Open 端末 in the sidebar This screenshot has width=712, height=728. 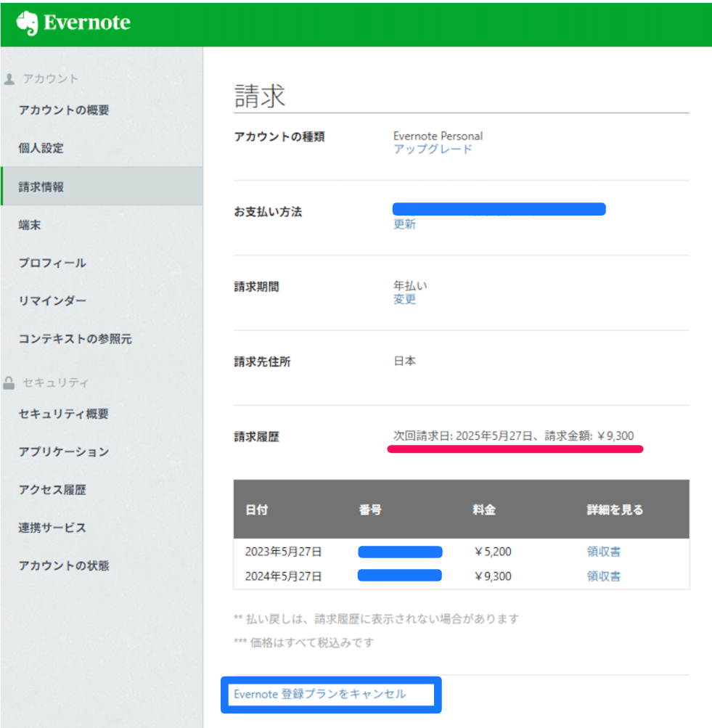pyautogui.click(x=30, y=225)
